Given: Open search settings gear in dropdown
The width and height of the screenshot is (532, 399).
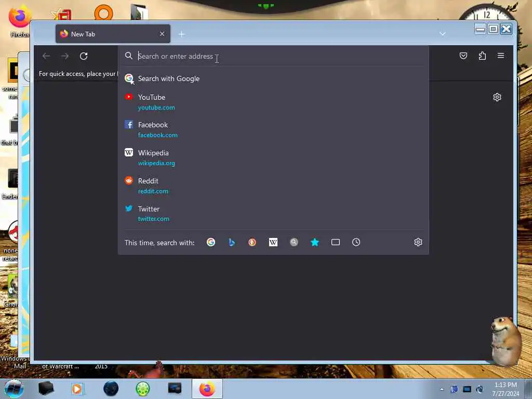Looking at the screenshot, I should 418,242.
